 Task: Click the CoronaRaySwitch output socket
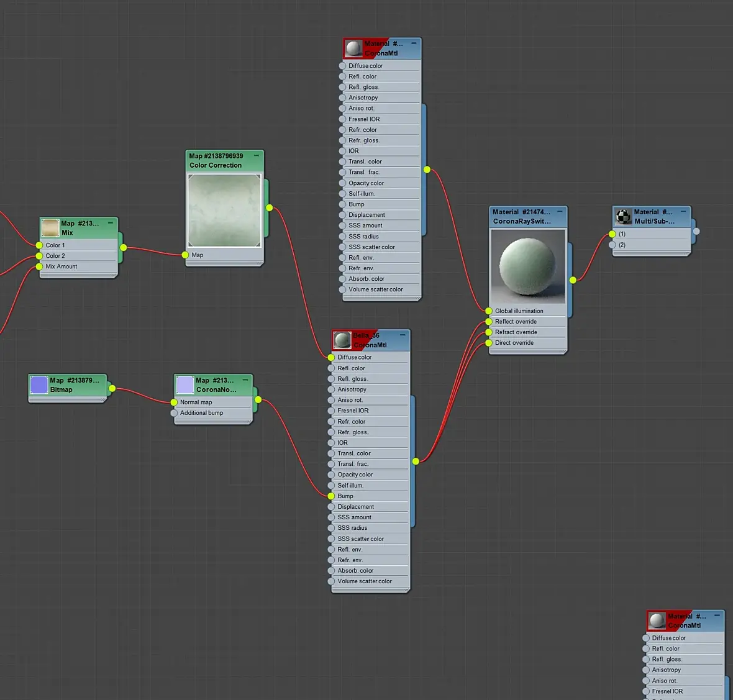coord(573,280)
